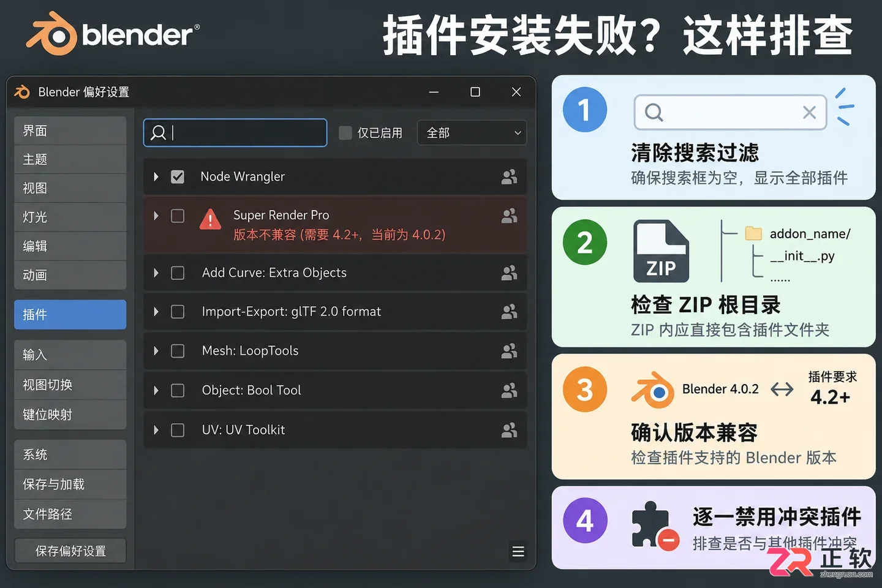Enable the Mesh: LoopTools checkbox
Screen dimensions: 882x588
(x=178, y=351)
